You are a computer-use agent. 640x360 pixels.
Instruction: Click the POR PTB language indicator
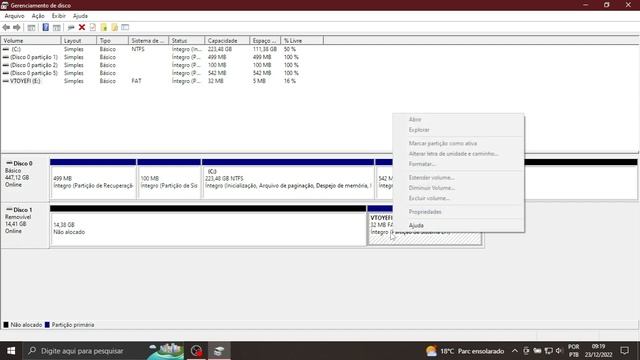[573, 351]
